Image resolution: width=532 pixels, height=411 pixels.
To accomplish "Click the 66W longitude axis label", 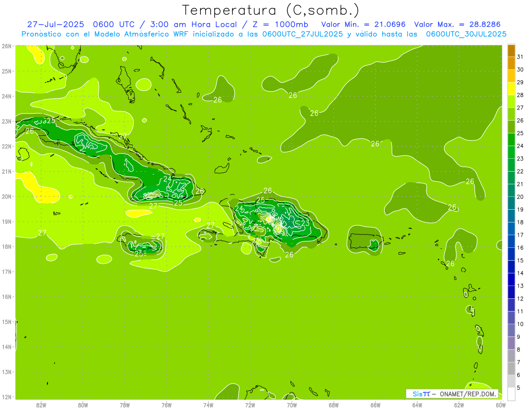I will (x=376, y=405).
